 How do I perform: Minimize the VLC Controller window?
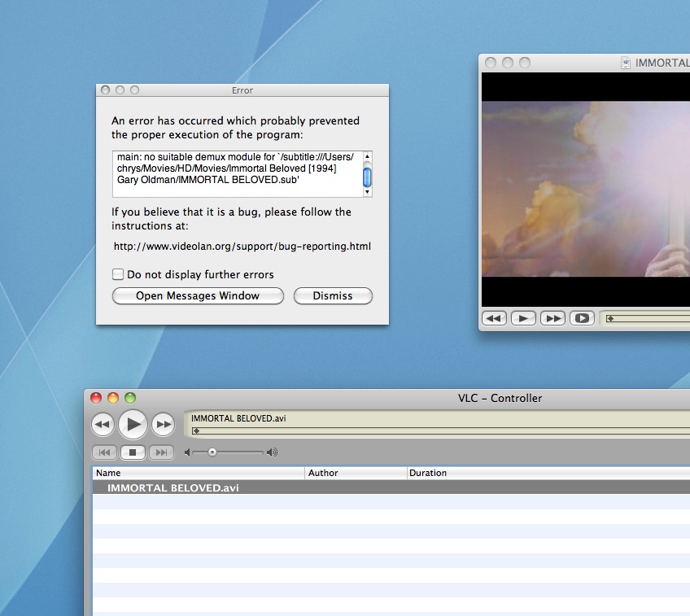tap(113, 398)
